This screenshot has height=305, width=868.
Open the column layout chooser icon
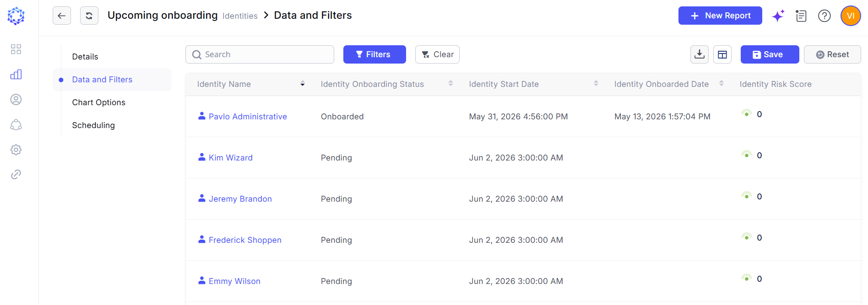point(722,54)
